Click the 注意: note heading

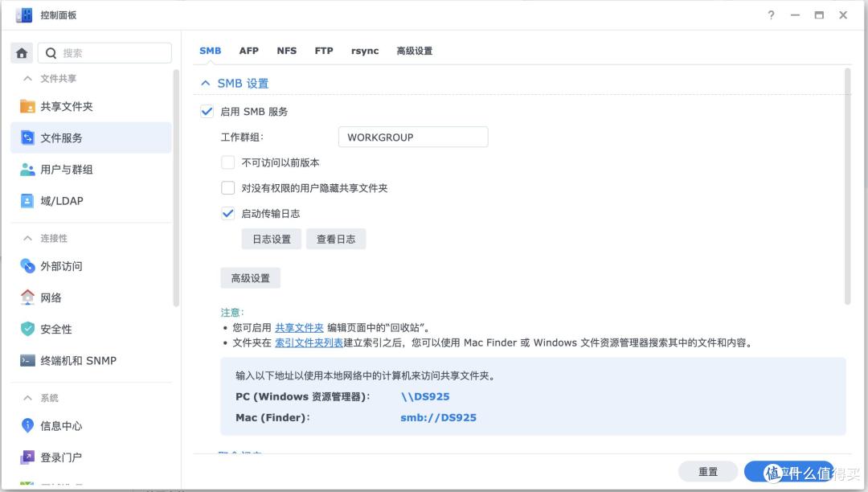tap(232, 313)
